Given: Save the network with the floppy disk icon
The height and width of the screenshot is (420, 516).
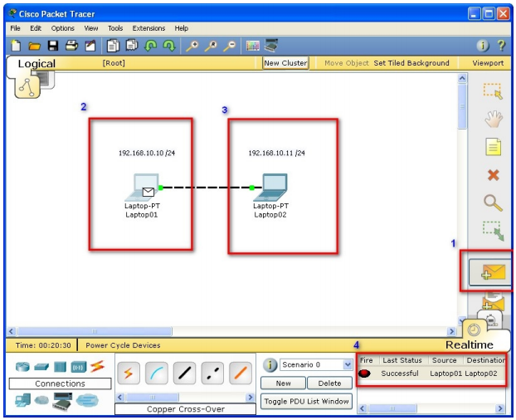Looking at the screenshot, I should [52, 46].
